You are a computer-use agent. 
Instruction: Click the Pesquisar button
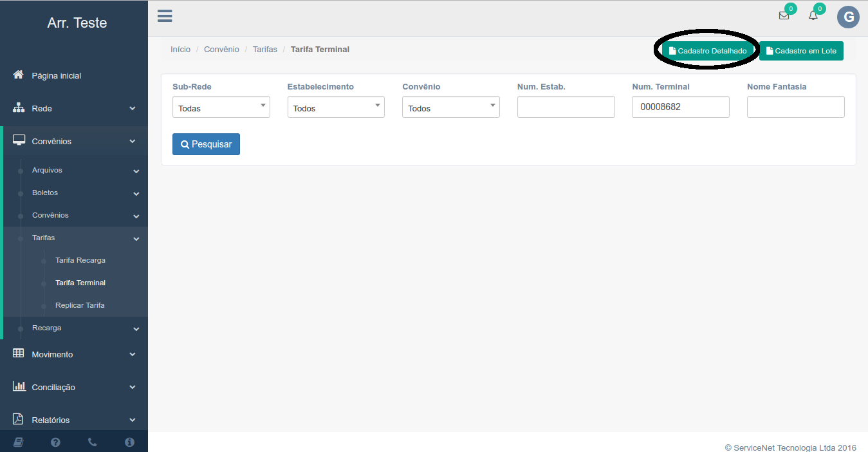(x=206, y=144)
